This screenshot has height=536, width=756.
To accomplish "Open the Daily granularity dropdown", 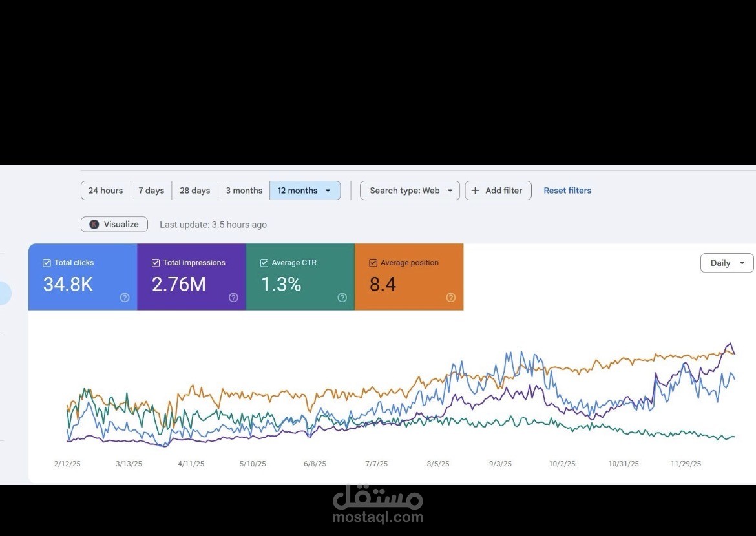I will [x=726, y=263].
